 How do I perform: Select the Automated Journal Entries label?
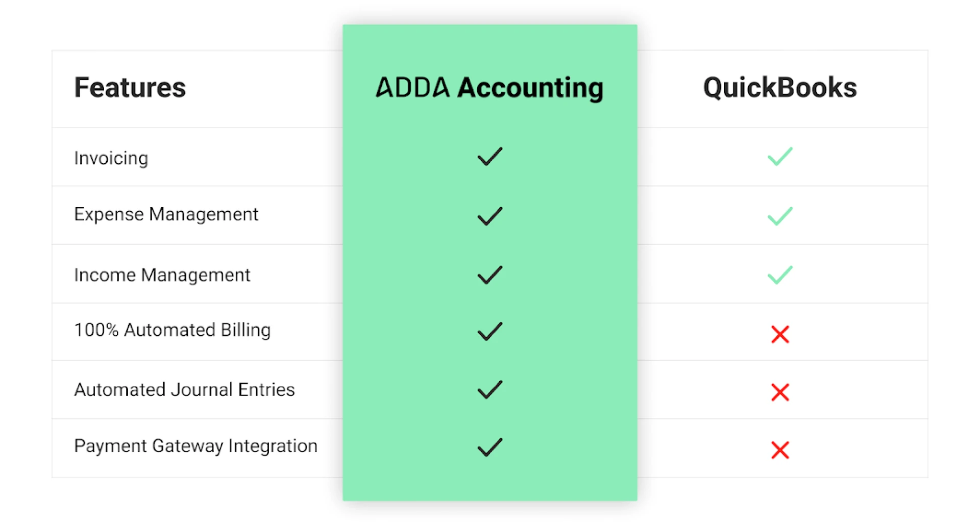(184, 390)
